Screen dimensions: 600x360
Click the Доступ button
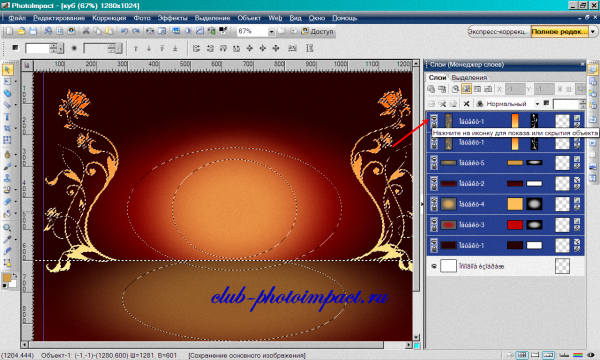(x=318, y=31)
